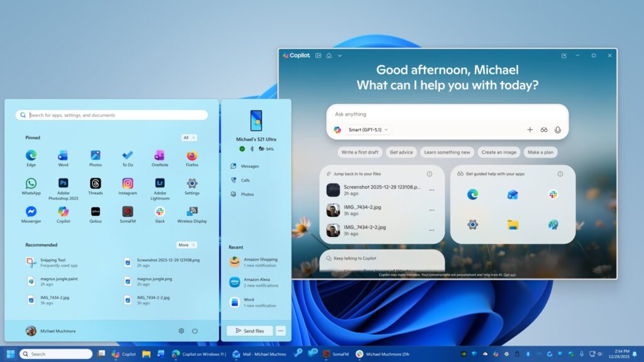644x362 pixels.
Task: Click the Copilot Vision glasses icon in prompt box
Action: pyautogui.click(x=544, y=129)
